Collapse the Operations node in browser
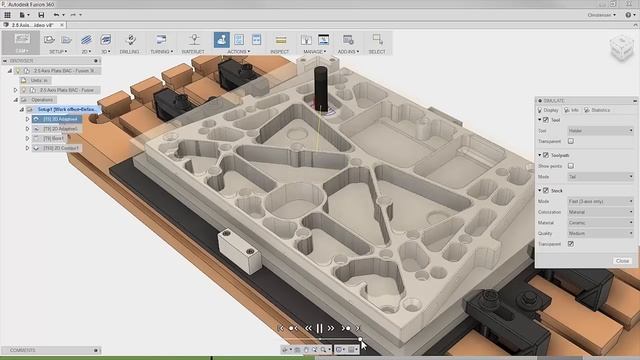The image size is (640, 360). click(x=16, y=100)
